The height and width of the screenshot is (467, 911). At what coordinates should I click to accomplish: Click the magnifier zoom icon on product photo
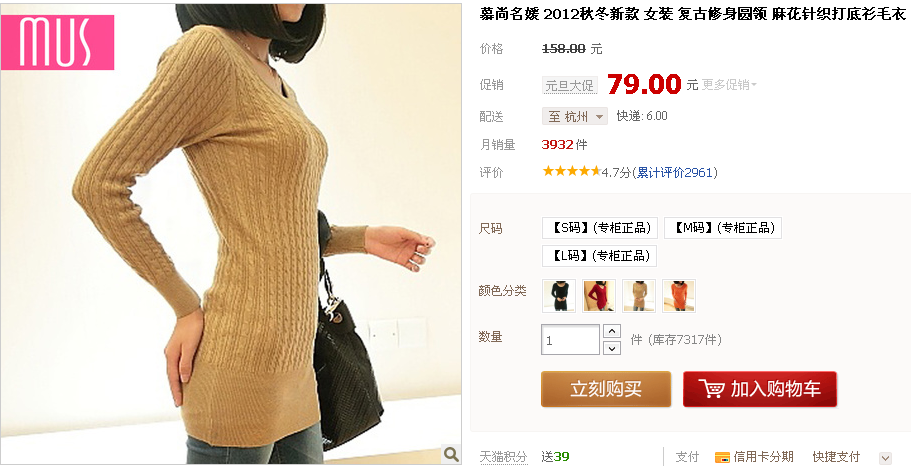[x=451, y=454]
